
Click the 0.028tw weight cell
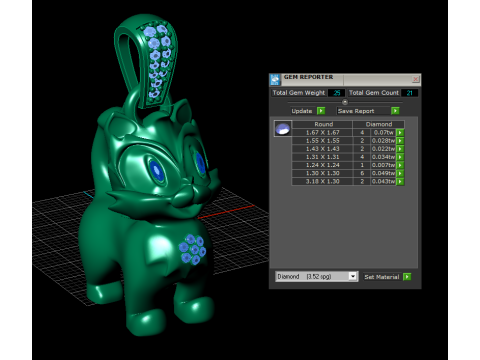383,141
